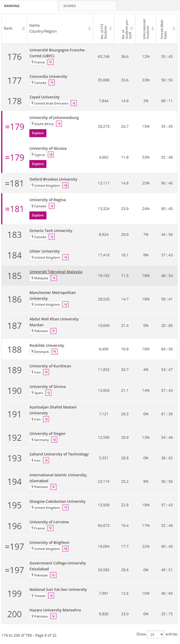
Task: Open Universiti Teknologi Malaysia link
Action: point(56,272)
